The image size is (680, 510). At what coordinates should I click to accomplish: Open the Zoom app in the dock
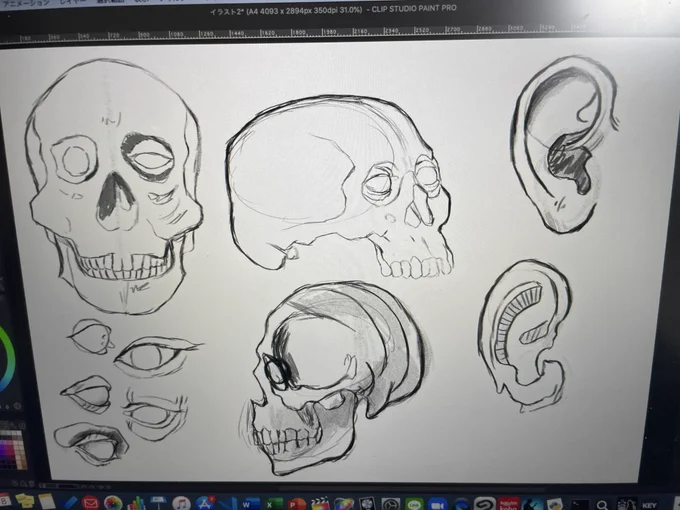(438, 505)
